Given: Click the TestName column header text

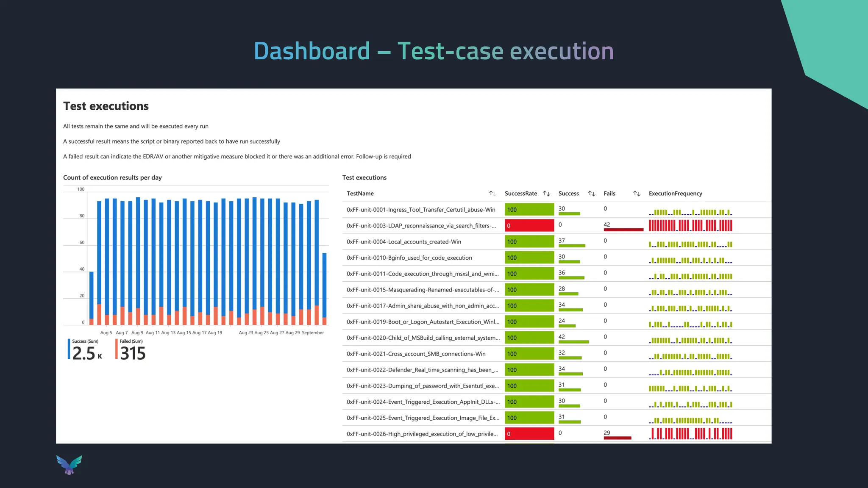Looking at the screenshot, I should coord(360,194).
